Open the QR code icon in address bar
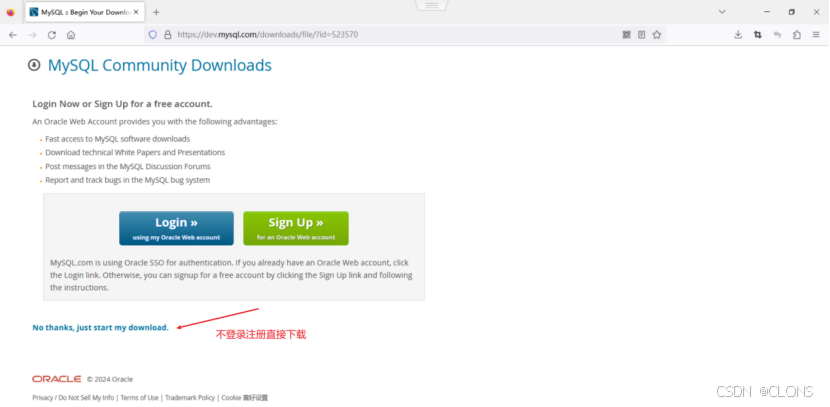 click(627, 35)
